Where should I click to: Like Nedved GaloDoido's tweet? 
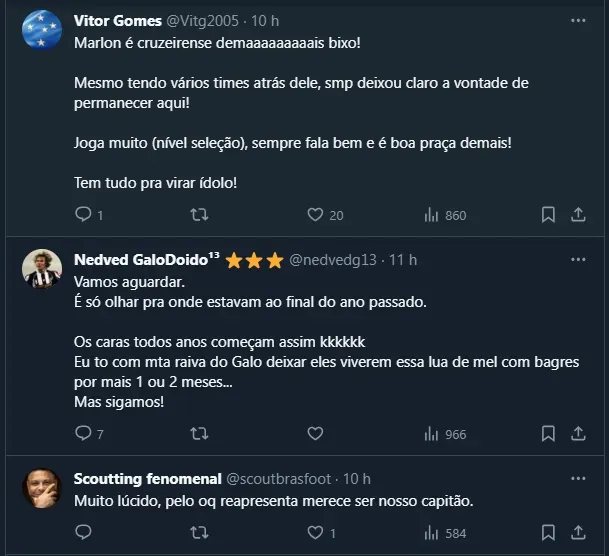pyautogui.click(x=315, y=433)
